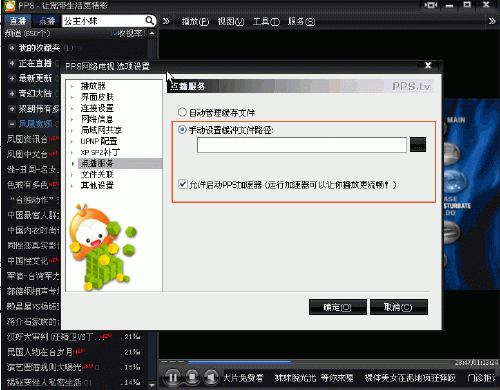Viewport: 500px width, 390px height.
Task: Open the 视图(V) menu
Action: click(231, 21)
